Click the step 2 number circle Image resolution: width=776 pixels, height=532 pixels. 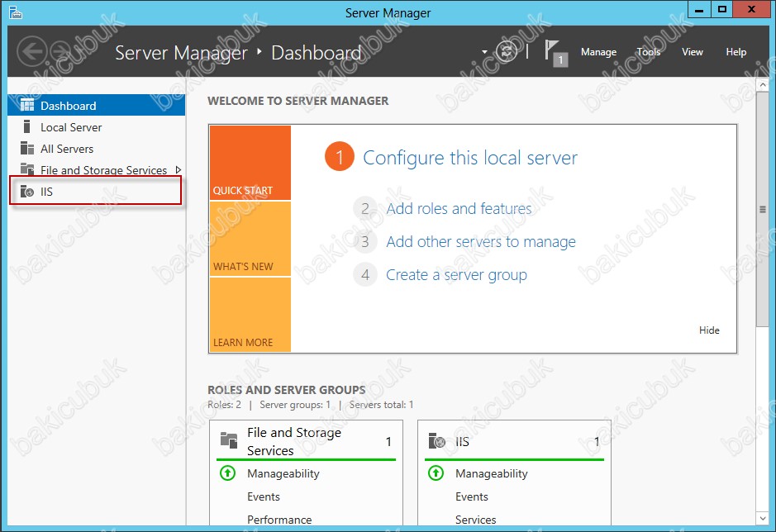365,208
